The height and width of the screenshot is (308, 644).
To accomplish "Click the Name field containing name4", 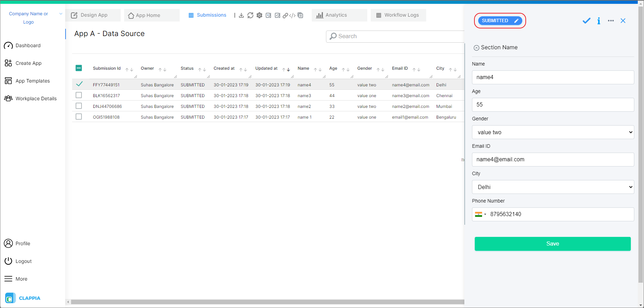I will coord(553,77).
